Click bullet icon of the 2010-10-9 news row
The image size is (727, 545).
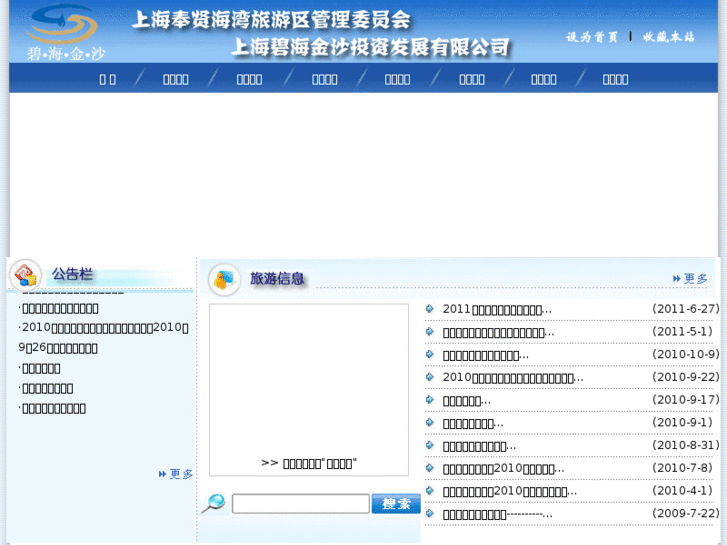(x=430, y=354)
